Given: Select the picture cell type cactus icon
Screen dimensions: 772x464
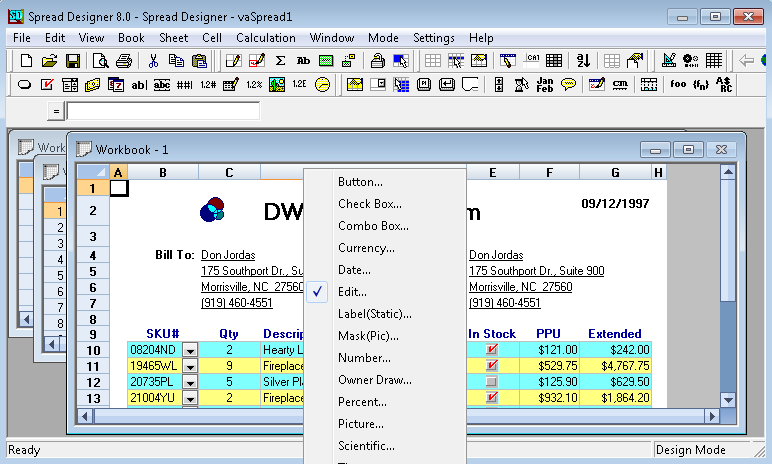Looking at the screenshot, I should pyautogui.click(x=277, y=85).
